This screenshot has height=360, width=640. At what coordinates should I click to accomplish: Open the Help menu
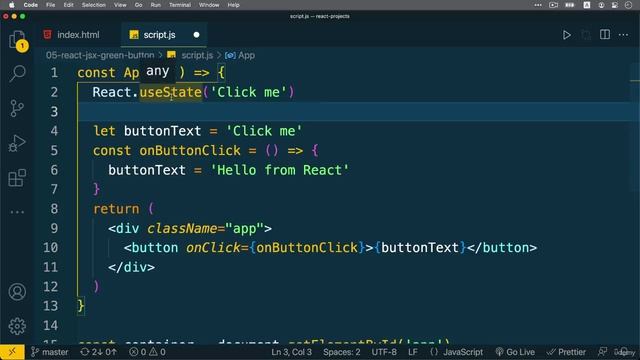[233, 5]
